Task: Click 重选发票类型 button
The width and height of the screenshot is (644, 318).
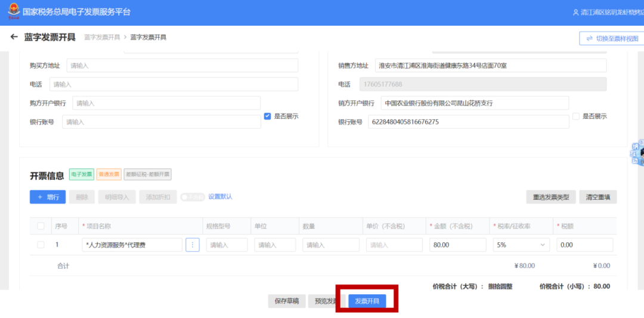Action: [x=550, y=197]
